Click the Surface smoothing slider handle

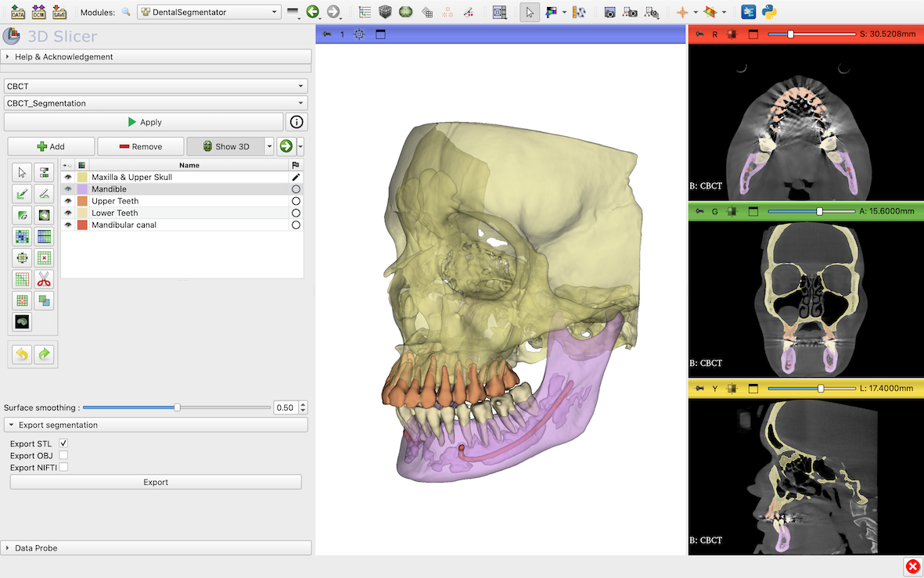point(177,407)
